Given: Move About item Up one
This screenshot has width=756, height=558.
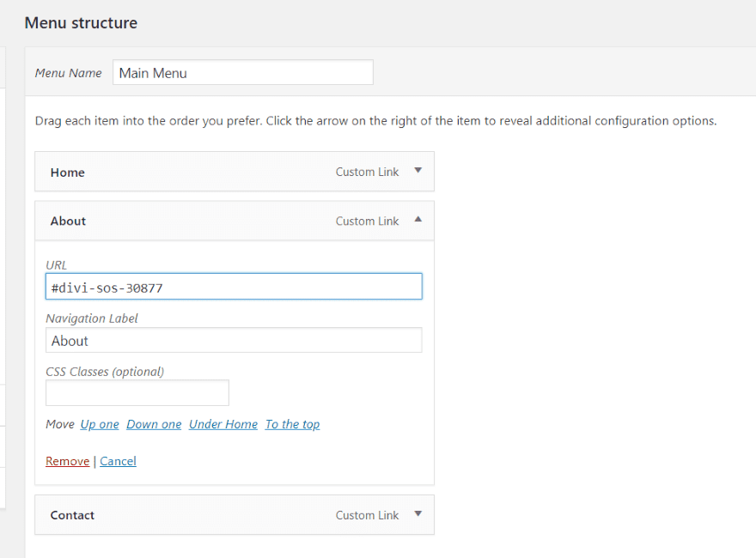Looking at the screenshot, I should (100, 424).
